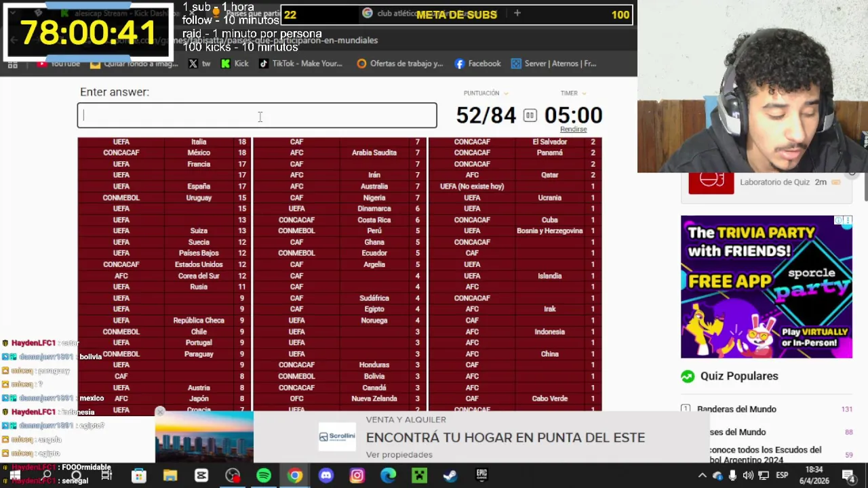Screen dimensions: 868x488
Task: Open the Quitar fondo a imagen bookmark
Action: coord(134,64)
